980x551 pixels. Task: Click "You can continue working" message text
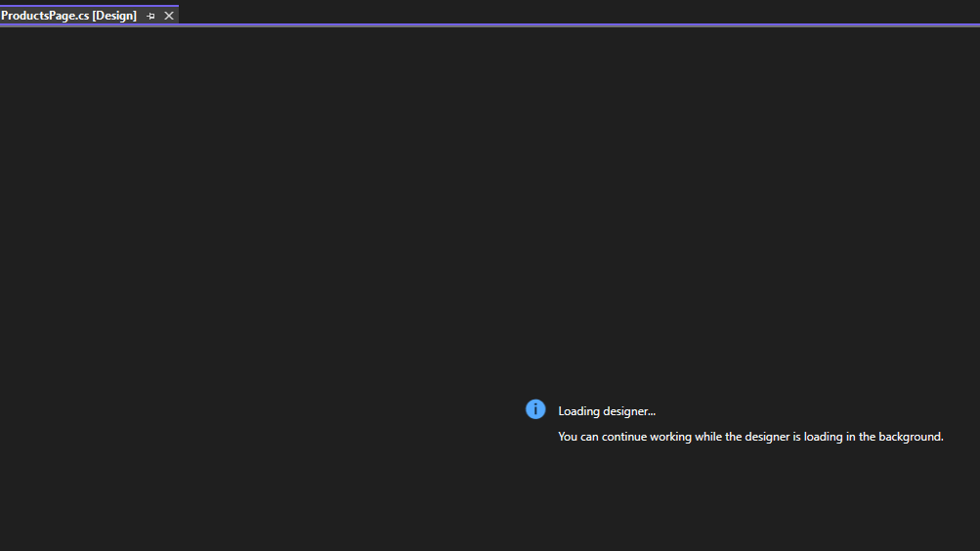click(750, 437)
